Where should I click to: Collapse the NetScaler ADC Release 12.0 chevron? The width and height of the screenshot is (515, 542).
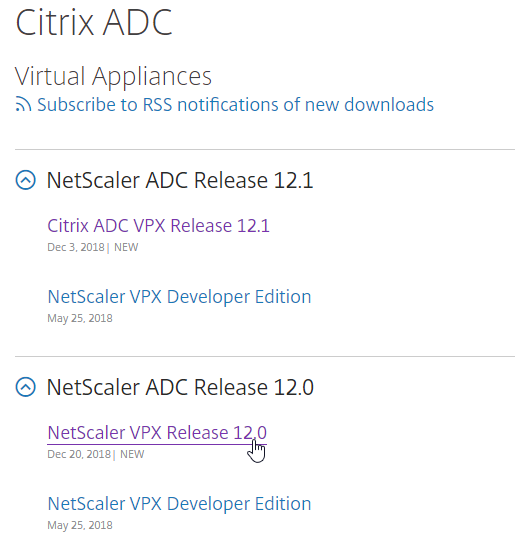[26, 387]
